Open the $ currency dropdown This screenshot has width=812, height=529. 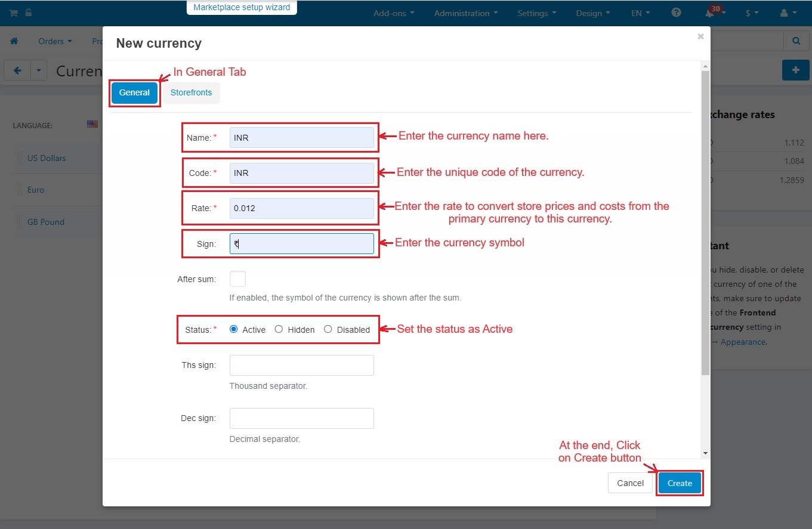click(752, 13)
